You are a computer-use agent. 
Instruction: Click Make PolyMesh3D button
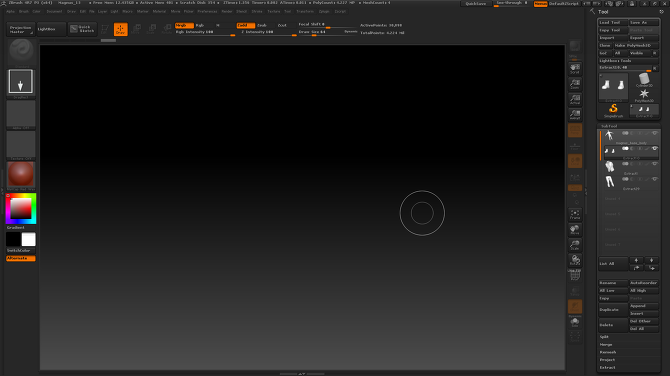(636, 45)
